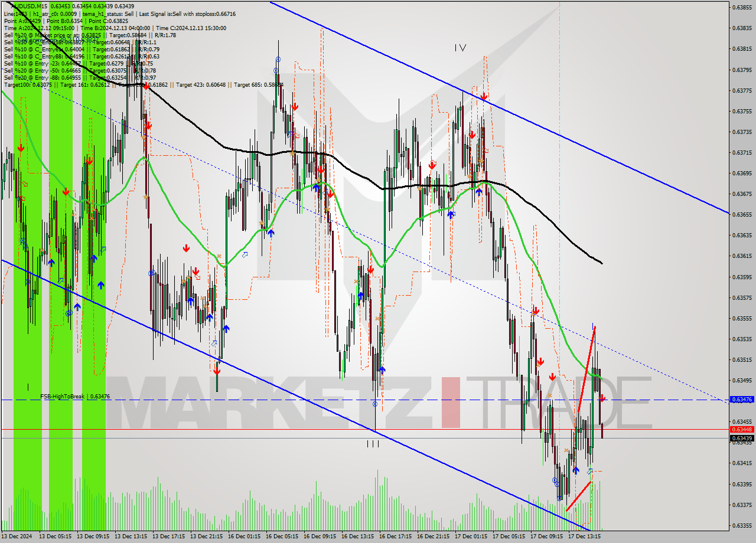
Task: Select the blue buy arrow near the 16 Dec 05:15 low
Action: [271, 233]
